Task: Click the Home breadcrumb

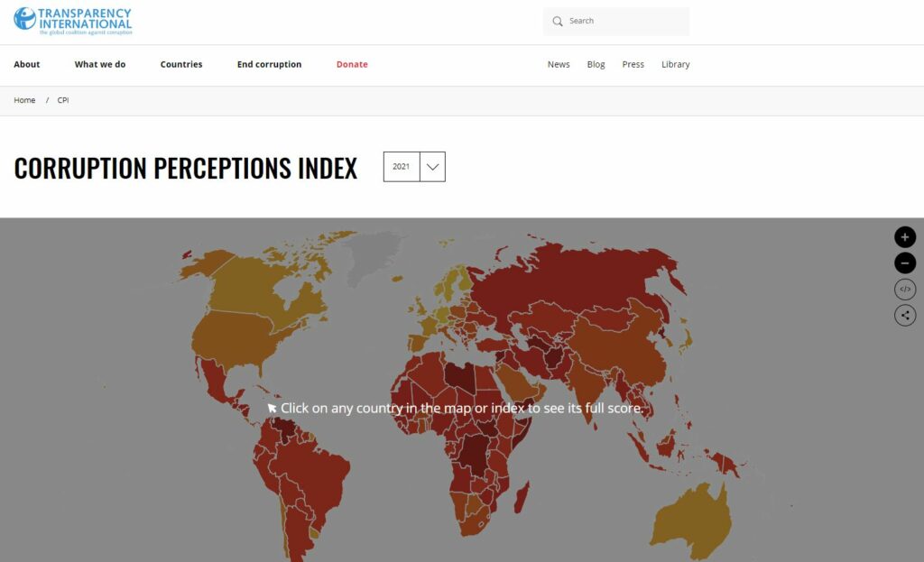Action: pos(24,100)
